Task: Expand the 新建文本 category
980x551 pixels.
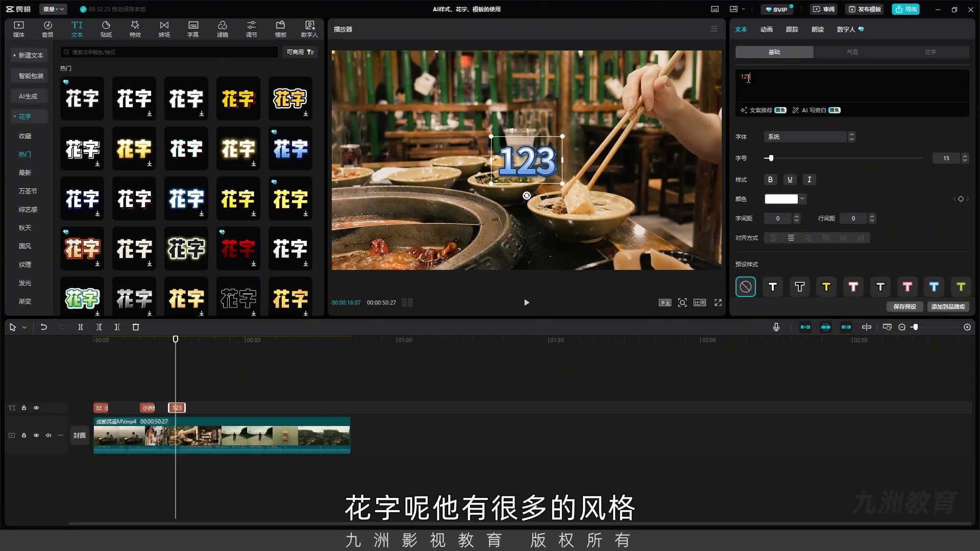Action: tap(29, 55)
